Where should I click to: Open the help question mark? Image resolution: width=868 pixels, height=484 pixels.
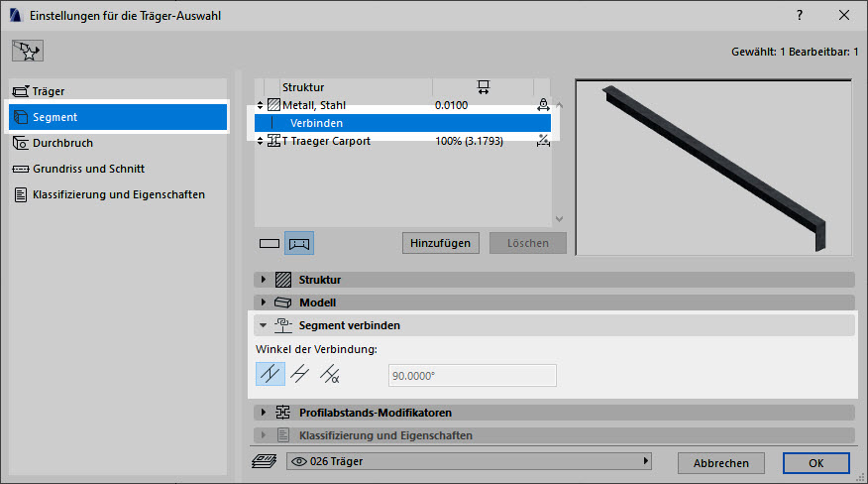tap(800, 16)
